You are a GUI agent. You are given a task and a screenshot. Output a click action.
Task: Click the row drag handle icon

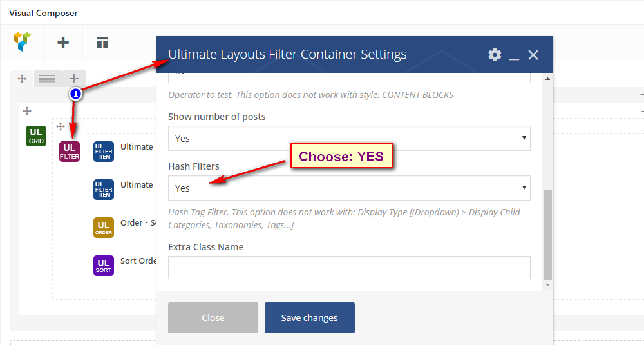pyautogui.click(x=22, y=79)
